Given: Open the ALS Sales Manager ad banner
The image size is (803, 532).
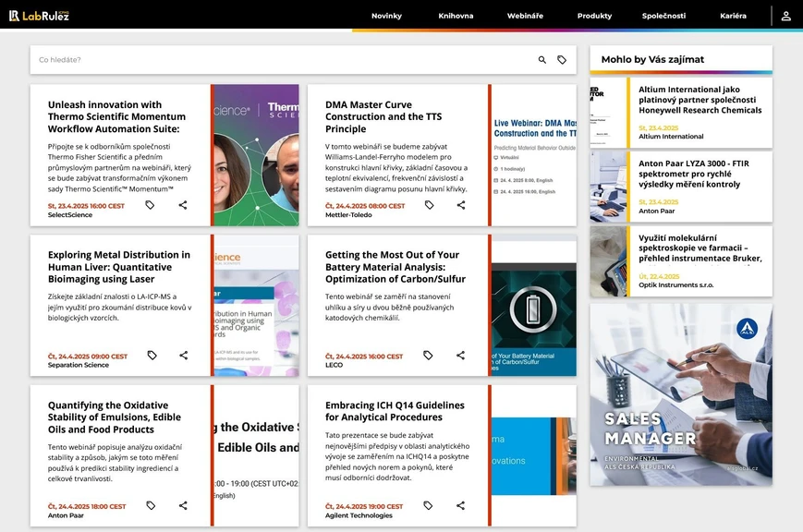Looking at the screenshot, I should point(681,394).
